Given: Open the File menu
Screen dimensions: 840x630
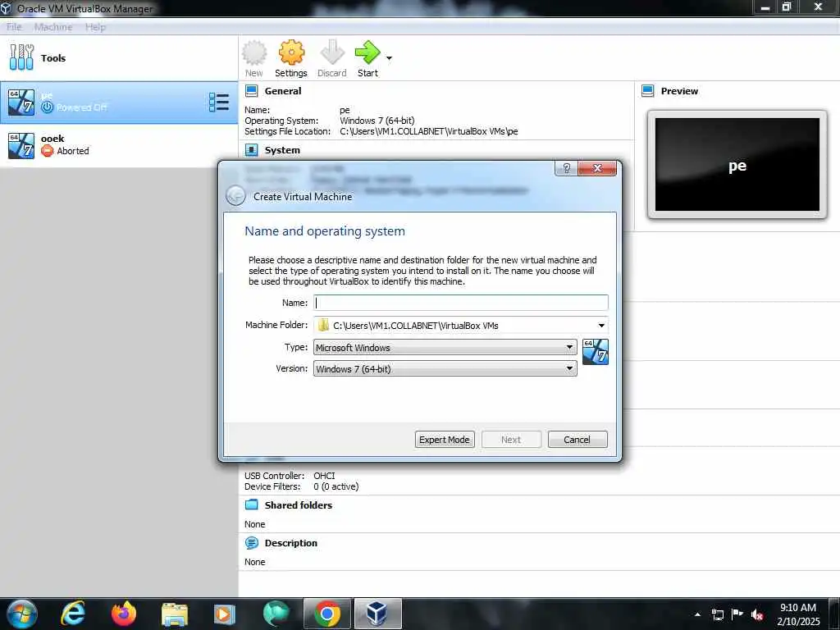Looking at the screenshot, I should click(x=14, y=27).
